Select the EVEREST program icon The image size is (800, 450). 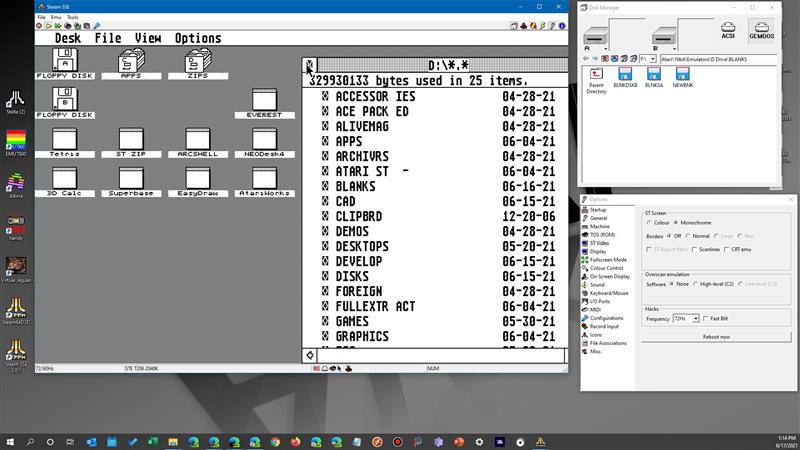pos(264,103)
